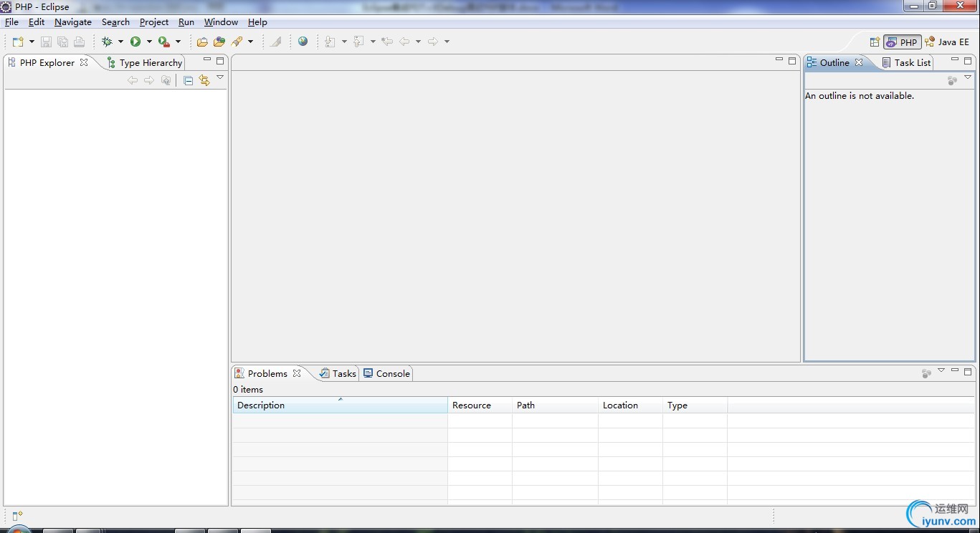
Task: Open PHP Explorer view menu triangle
Action: (220, 77)
